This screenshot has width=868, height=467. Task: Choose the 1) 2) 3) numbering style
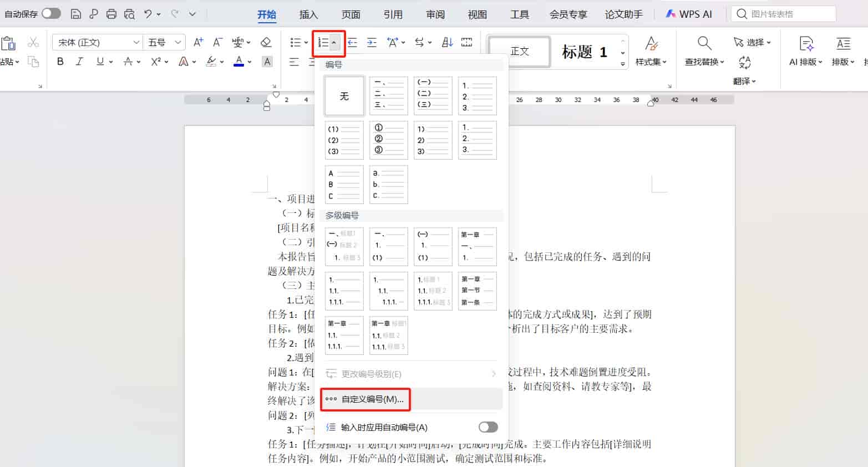[x=433, y=140]
